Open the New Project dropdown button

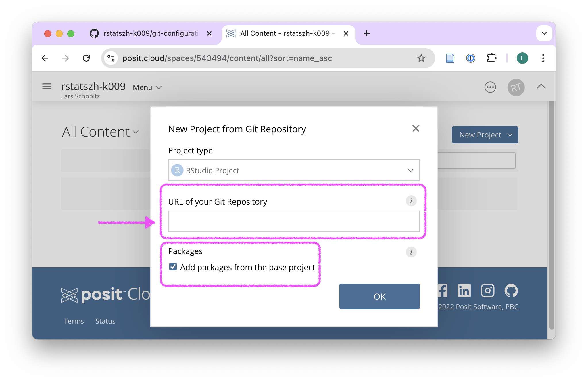pos(485,135)
